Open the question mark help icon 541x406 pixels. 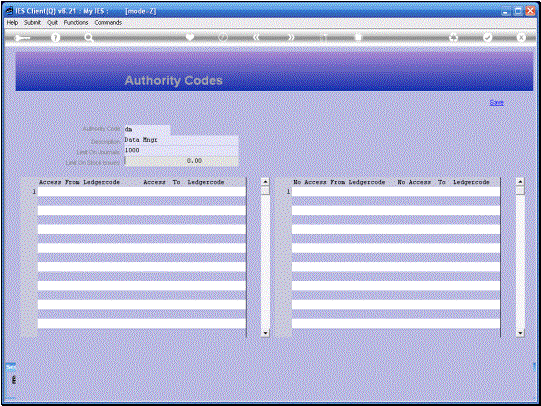coord(55,38)
